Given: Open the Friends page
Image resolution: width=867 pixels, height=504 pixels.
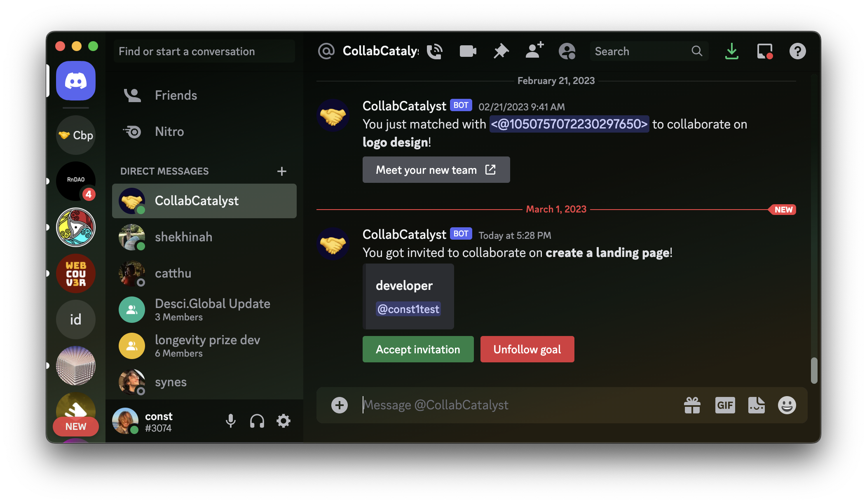Looking at the screenshot, I should [x=204, y=96].
